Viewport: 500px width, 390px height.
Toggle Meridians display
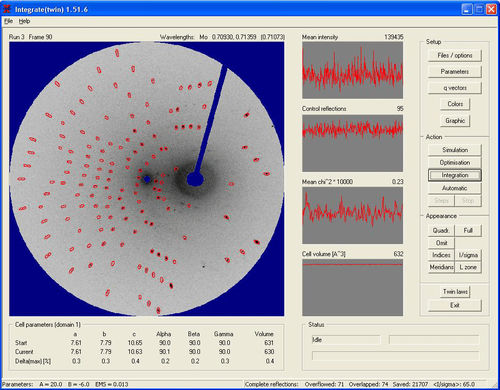(x=441, y=267)
